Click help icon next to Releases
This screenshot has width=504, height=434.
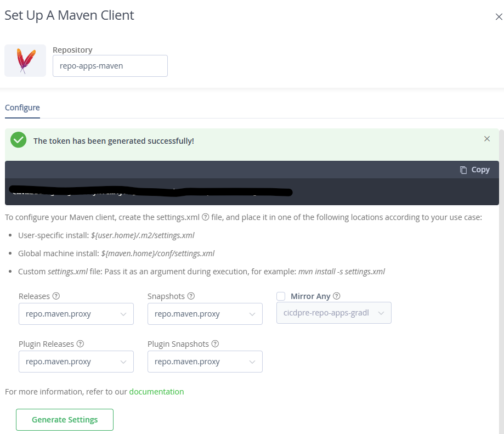point(56,296)
